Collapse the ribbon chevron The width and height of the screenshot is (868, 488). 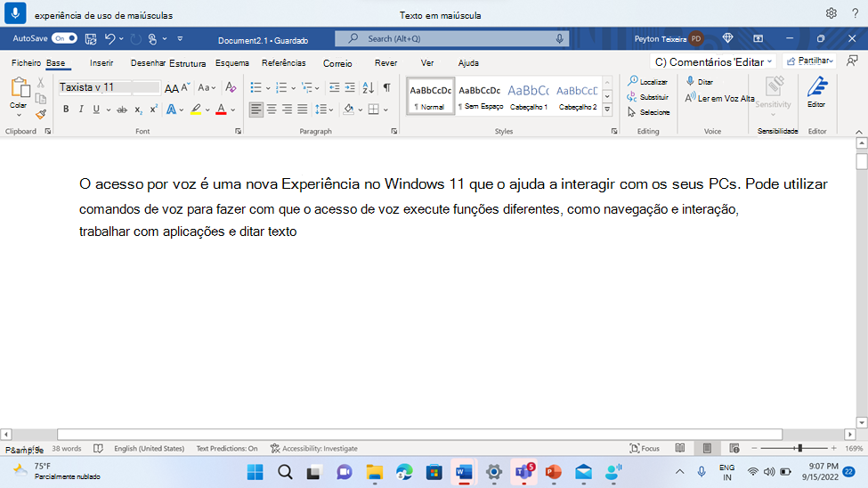point(858,132)
